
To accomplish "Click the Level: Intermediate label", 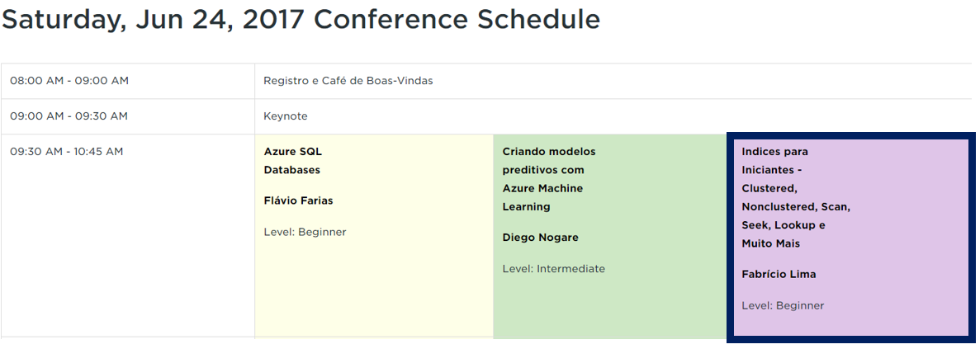I will click(553, 269).
